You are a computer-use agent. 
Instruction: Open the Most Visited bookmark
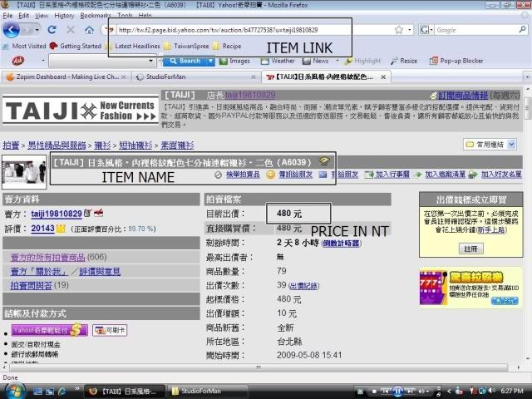tap(24, 46)
